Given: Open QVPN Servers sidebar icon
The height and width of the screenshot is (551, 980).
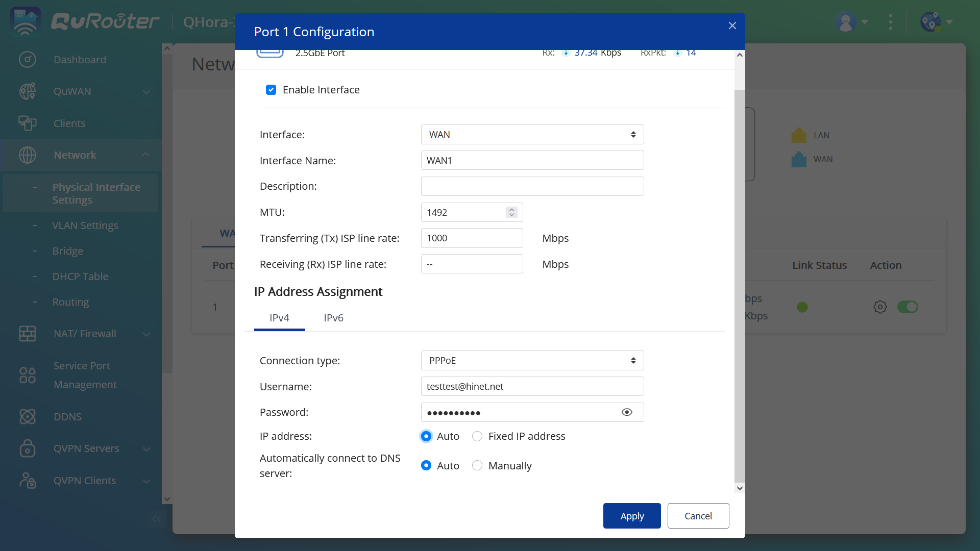Looking at the screenshot, I should click(x=28, y=448).
